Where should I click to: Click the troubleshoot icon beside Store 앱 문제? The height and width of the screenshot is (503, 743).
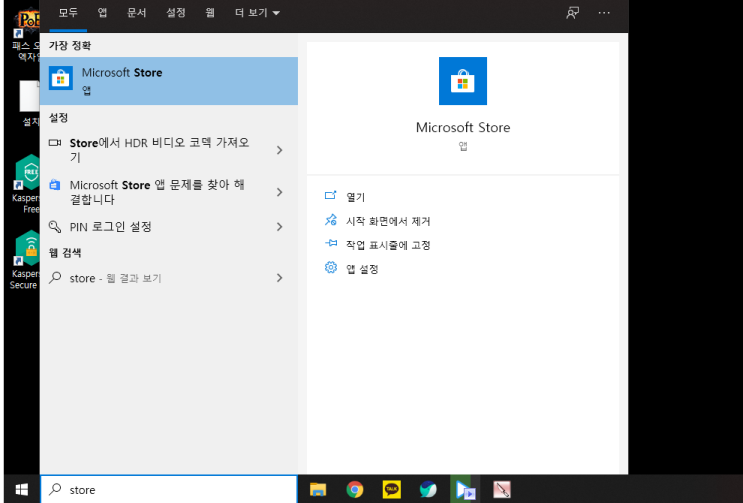(55, 184)
